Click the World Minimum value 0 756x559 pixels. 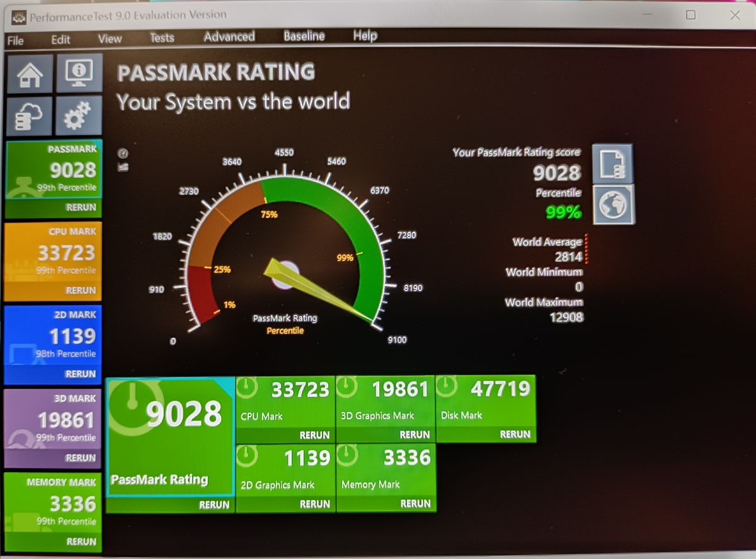click(x=579, y=287)
